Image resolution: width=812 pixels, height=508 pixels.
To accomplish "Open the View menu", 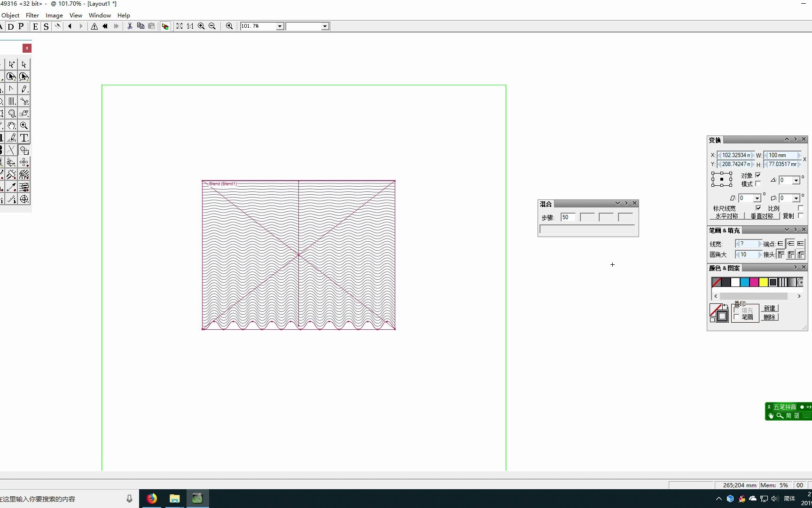I will 76,15.
